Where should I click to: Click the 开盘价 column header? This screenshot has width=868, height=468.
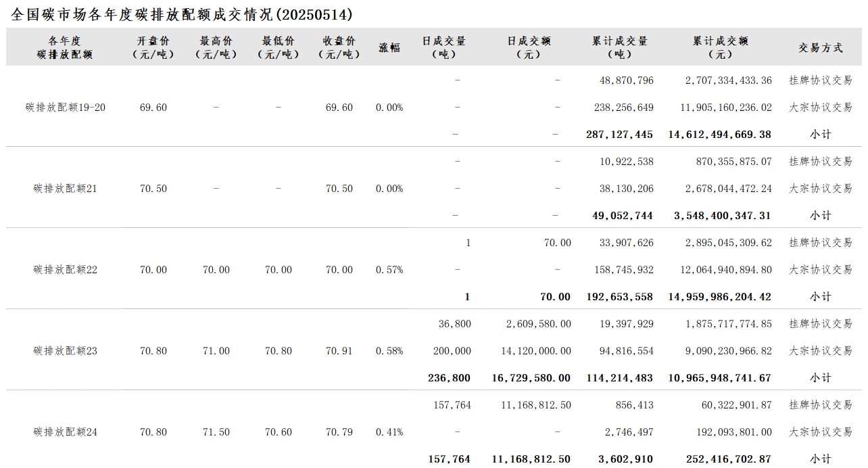[153, 47]
